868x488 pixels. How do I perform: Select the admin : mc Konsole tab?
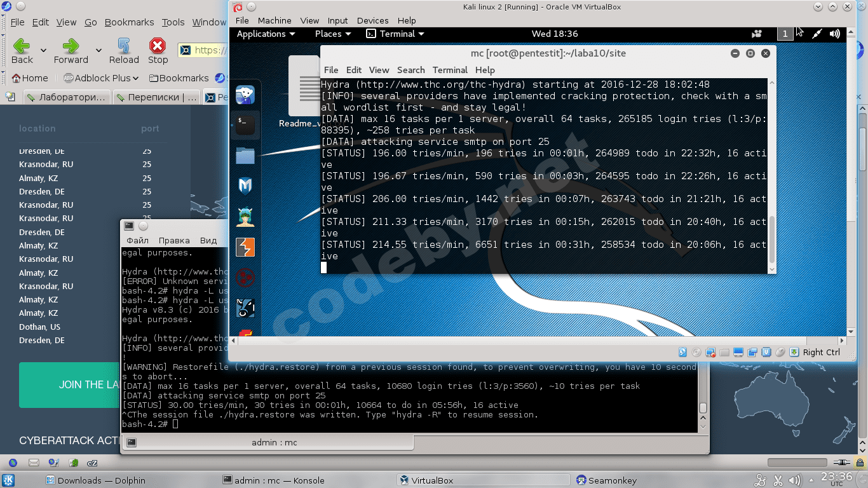click(x=268, y=442)
